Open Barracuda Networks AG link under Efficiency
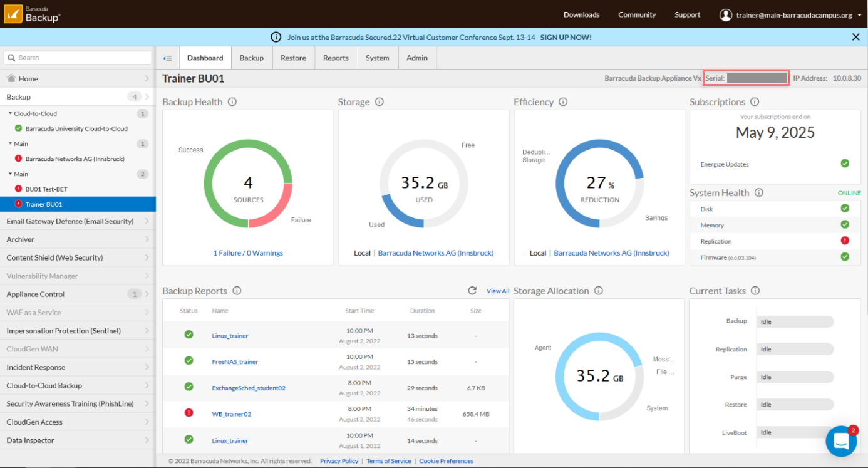868x468 pixels. [611, 253]
